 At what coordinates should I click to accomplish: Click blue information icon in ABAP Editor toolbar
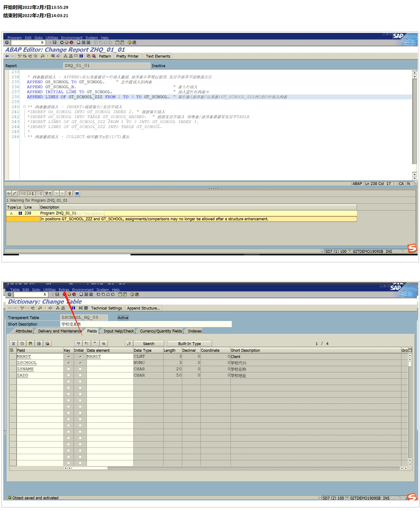[x=81, y=56]
